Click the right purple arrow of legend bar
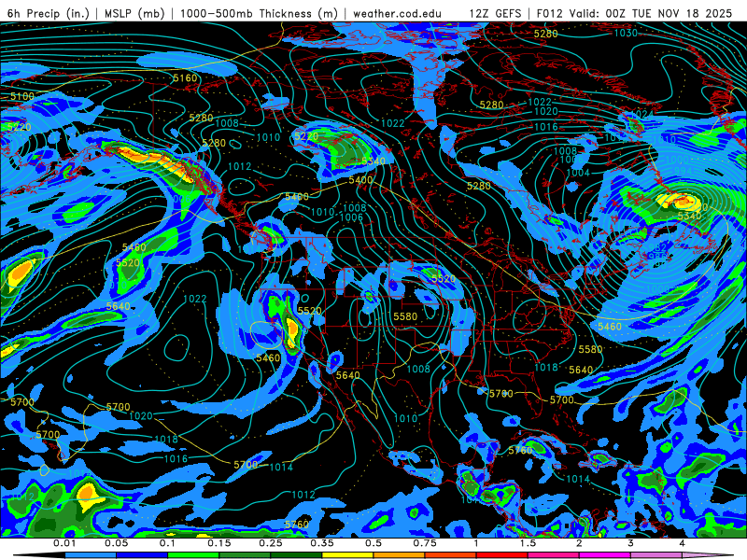 (x=708, y=555)
